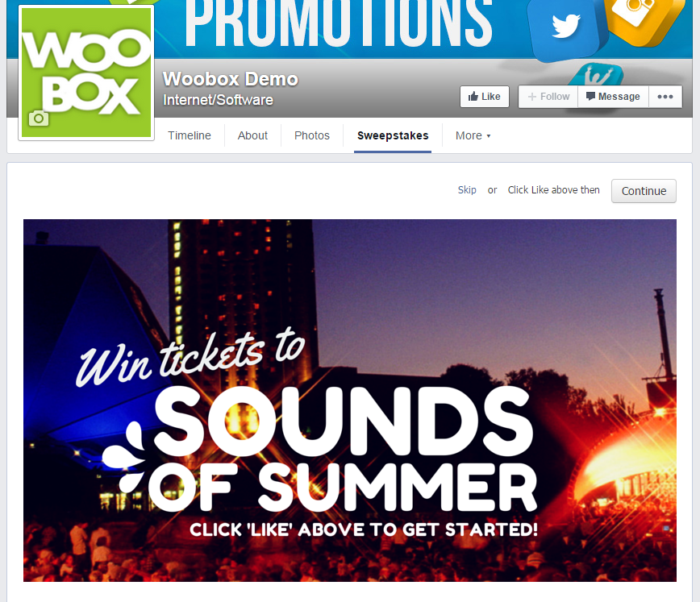Click the camera icon on profile picture
The image size is (700, 602).
click(39, 118)
